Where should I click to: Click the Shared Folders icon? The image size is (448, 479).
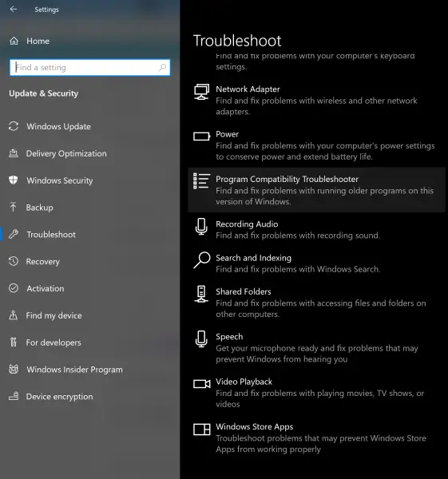[x=201, y=294]
